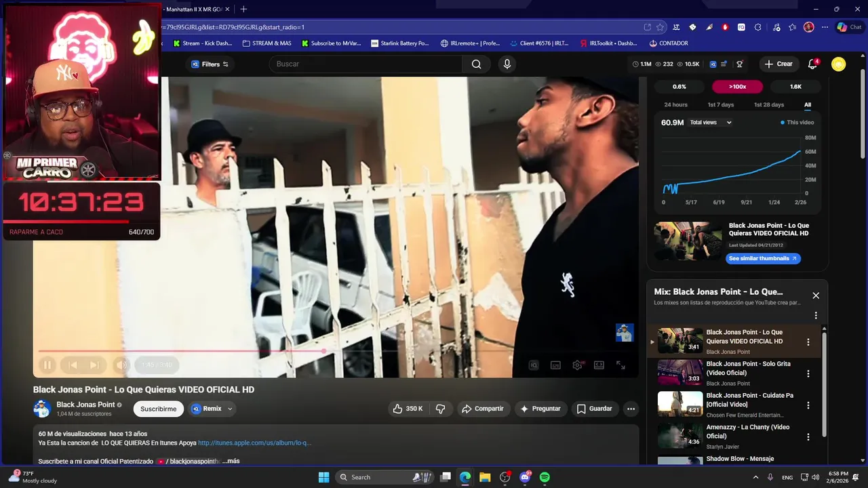This screenshot has height=488, width=868.
Task: Open options for La Chanty playlist item
Action: 808,437
